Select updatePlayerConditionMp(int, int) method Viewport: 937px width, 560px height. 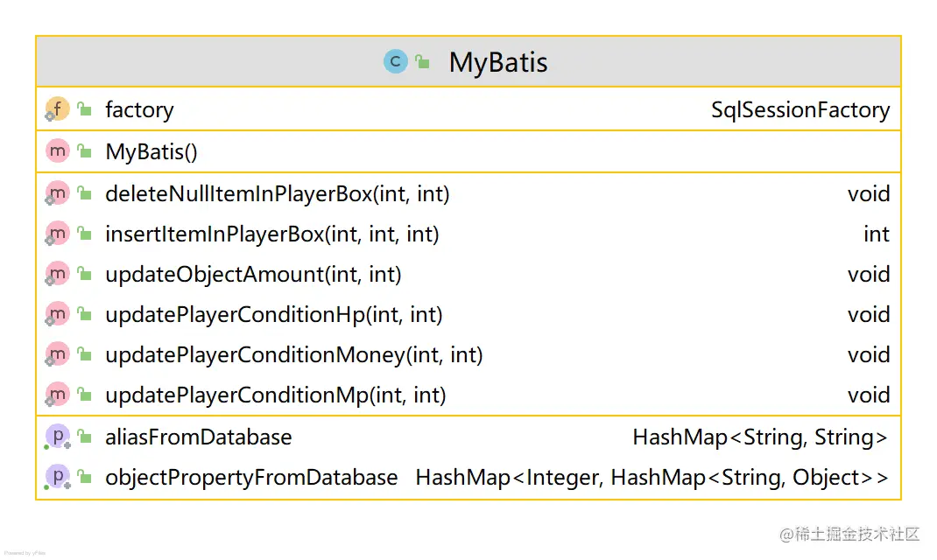(276, 395)
